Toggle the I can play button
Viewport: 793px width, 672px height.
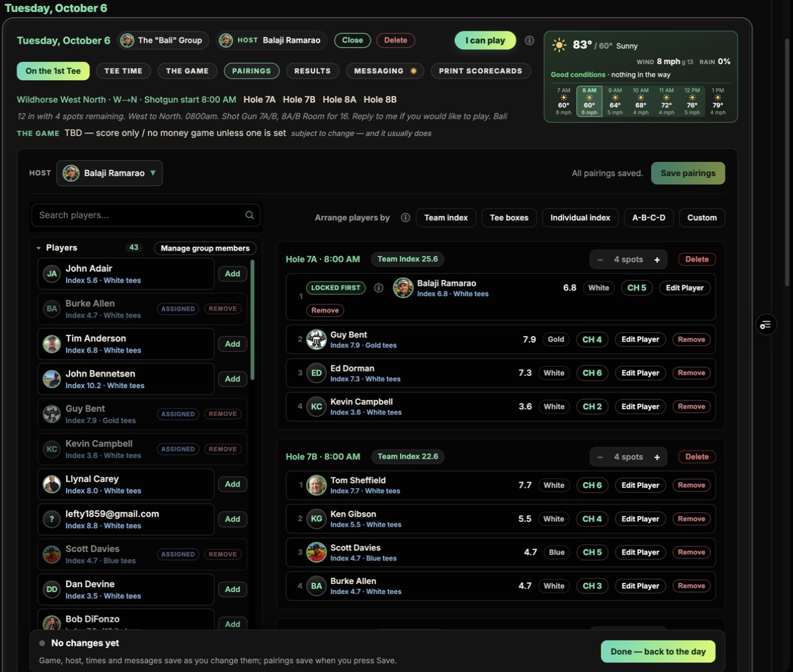(485, 41)
